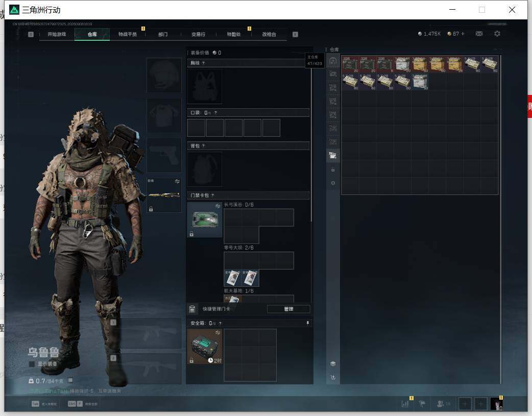Select the first empty pocket slot under 口袋
This screenshot has width=532, height=416.
coord(196,128)
